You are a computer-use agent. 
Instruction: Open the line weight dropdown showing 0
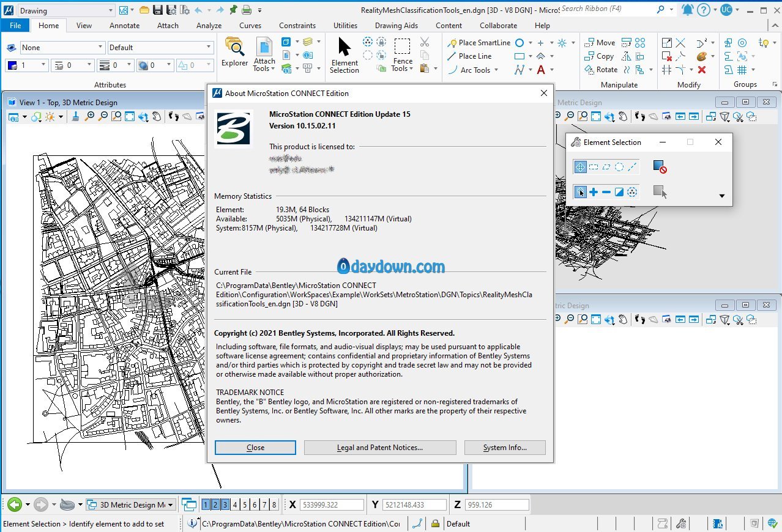click(116, 65)
